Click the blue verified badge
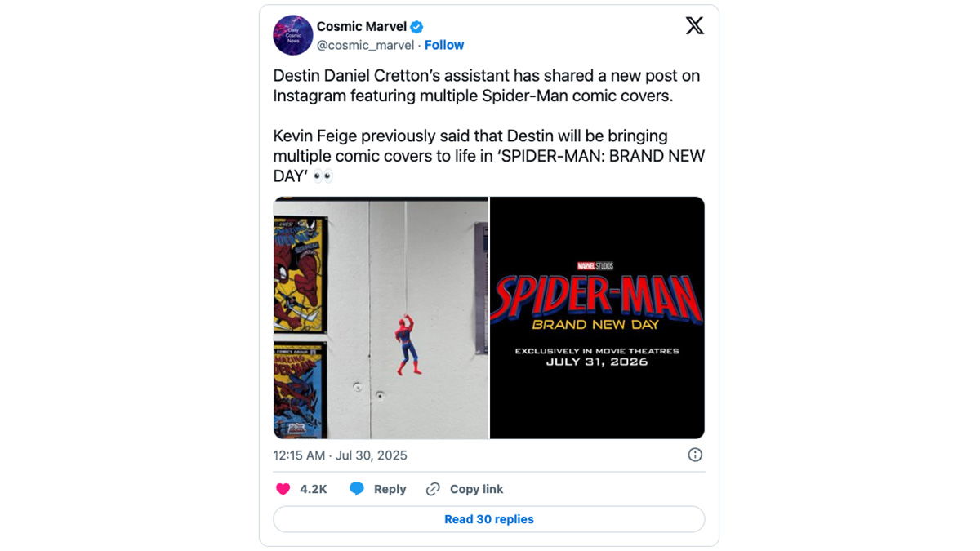 tap(416, 27)
